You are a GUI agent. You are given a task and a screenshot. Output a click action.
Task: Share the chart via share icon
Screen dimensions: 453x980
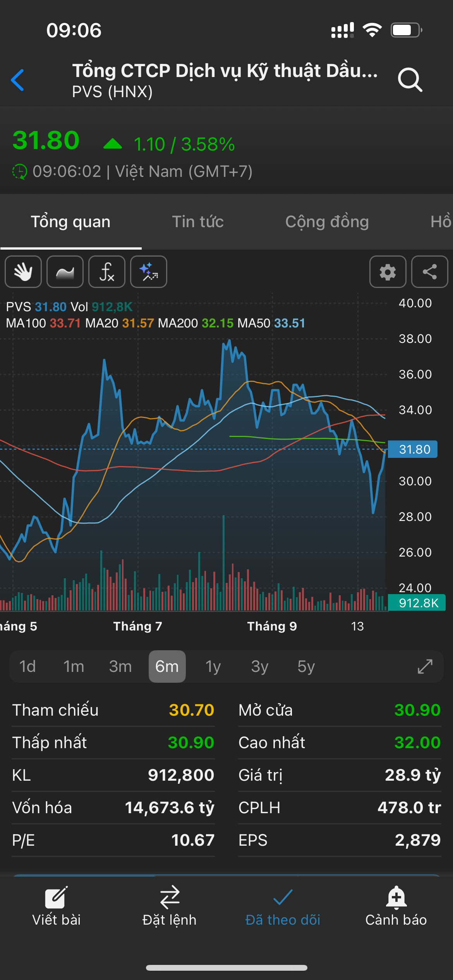tap(429, 272)
